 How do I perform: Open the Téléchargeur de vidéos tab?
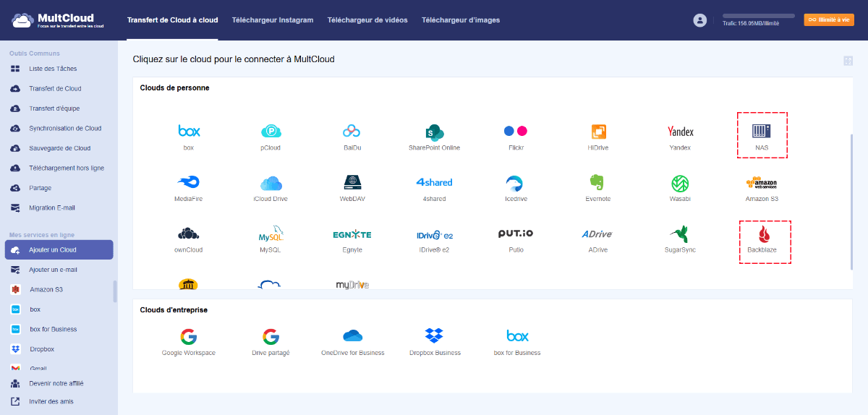click(367, 20)
